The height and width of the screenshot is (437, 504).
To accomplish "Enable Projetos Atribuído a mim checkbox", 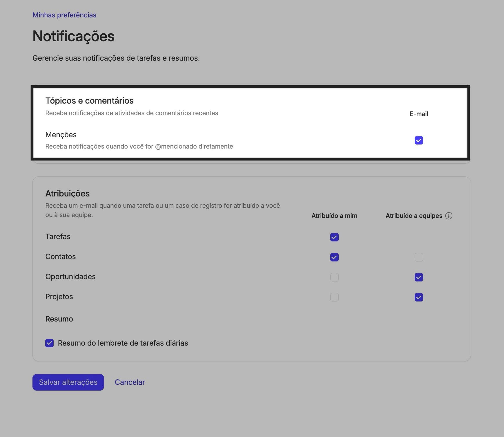I will (334, 297).
